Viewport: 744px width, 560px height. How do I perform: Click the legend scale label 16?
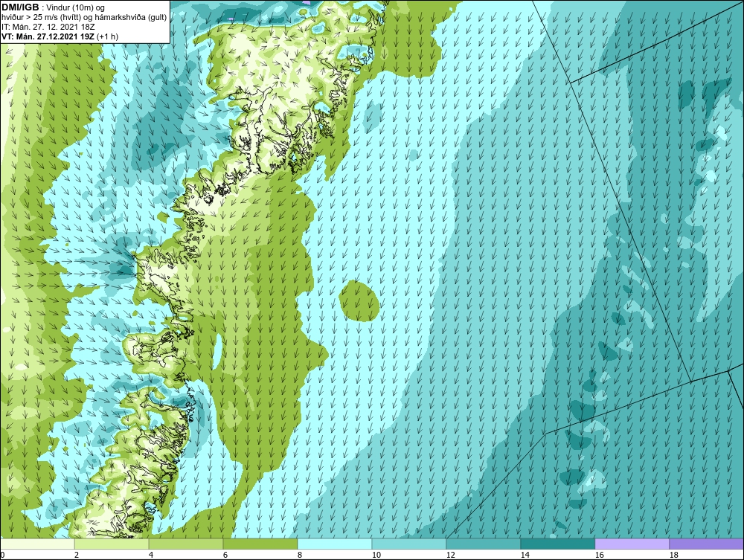599,555
